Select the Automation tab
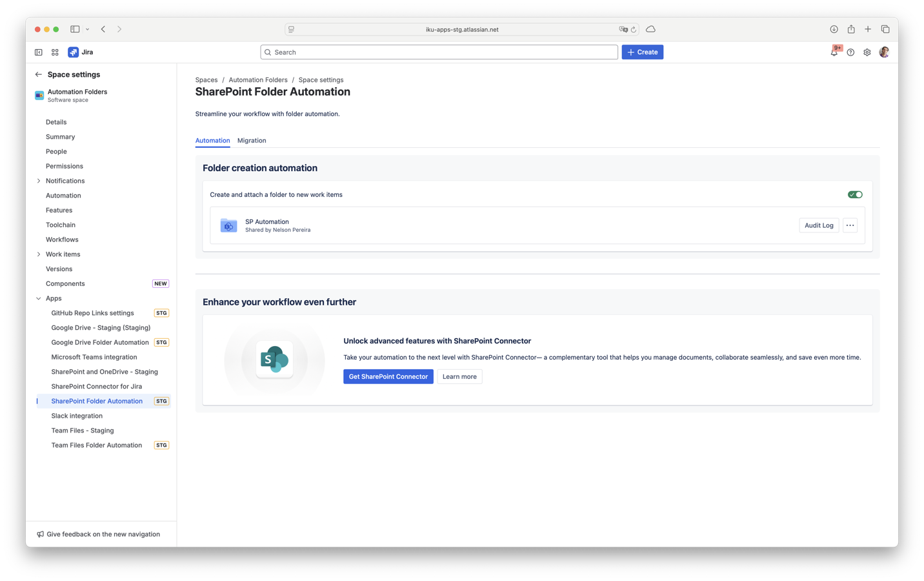 click(x=212, y=140)
